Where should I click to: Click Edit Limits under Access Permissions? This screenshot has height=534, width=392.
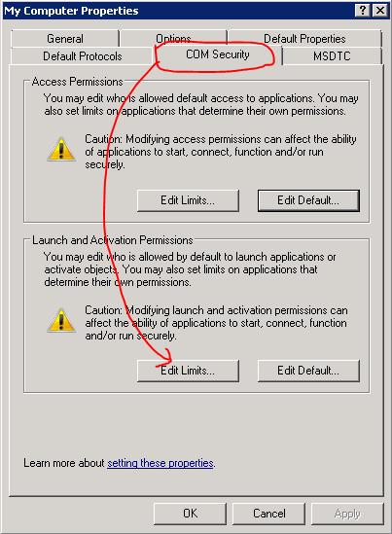tap(188, 200)
